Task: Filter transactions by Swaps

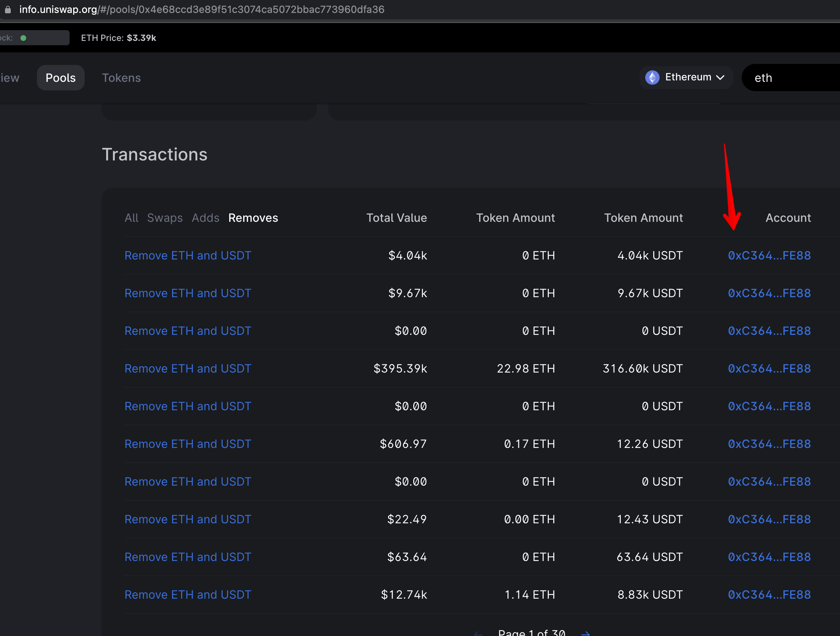Action: coord(165,218)
